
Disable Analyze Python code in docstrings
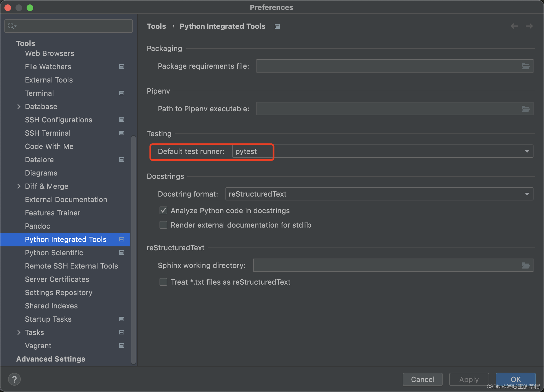coord(163,211)
